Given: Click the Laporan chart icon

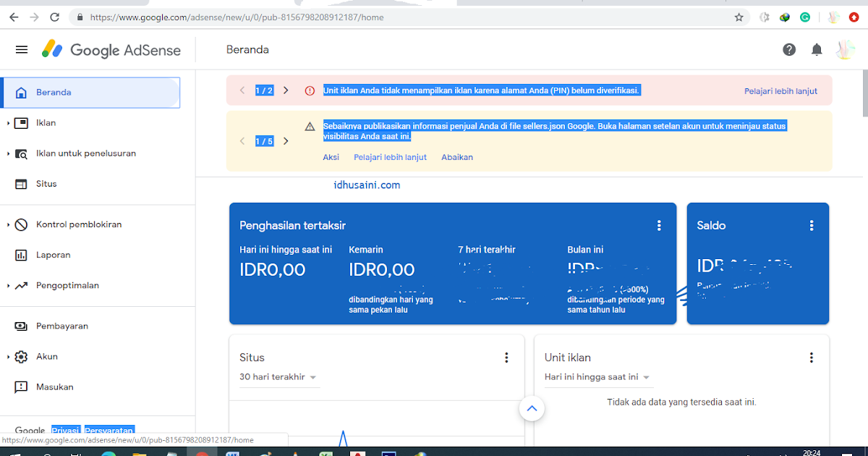Looking at the screenshot, I should pyautogui.click(x=22, y=255).
